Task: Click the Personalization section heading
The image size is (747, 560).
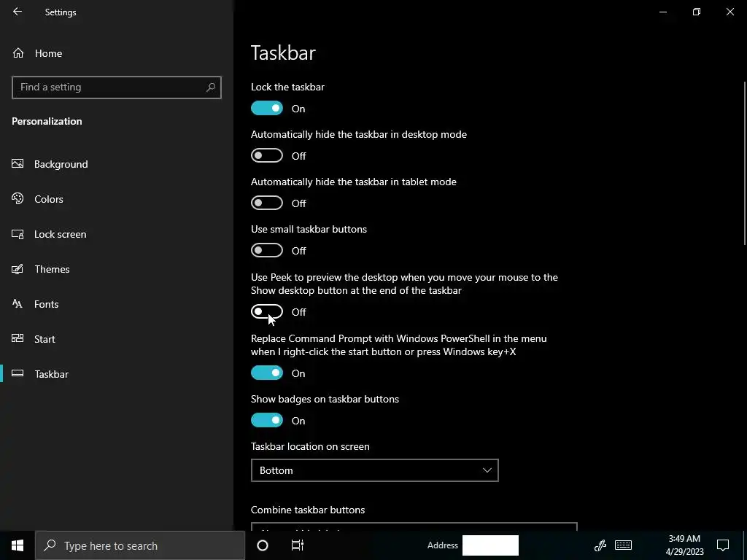Action: pyautogui.click(x=47, y=121)
